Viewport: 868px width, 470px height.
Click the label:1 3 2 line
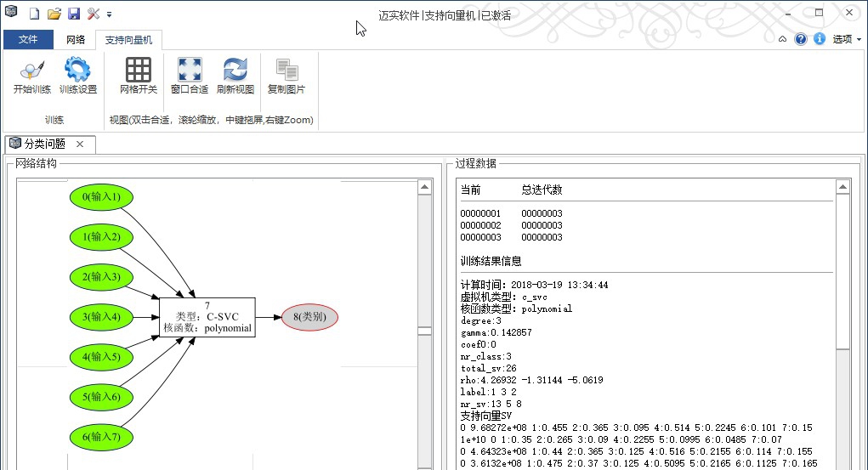(x=488, y=392)
